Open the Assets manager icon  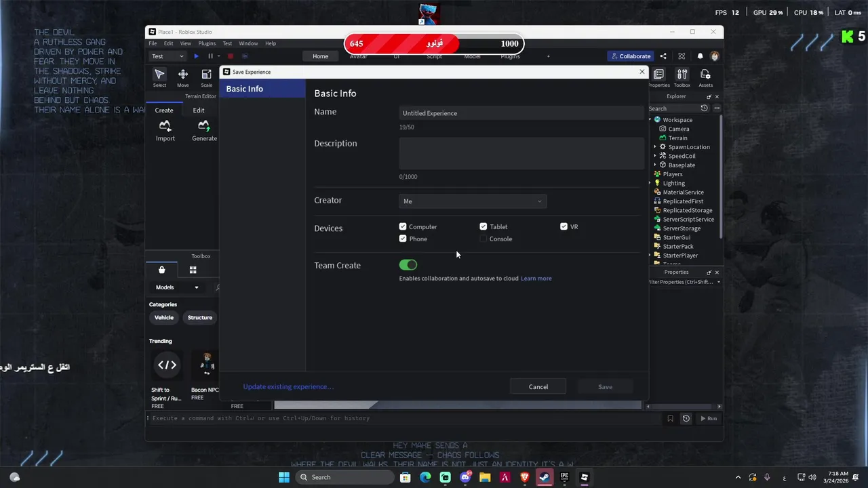pos(705,75)
